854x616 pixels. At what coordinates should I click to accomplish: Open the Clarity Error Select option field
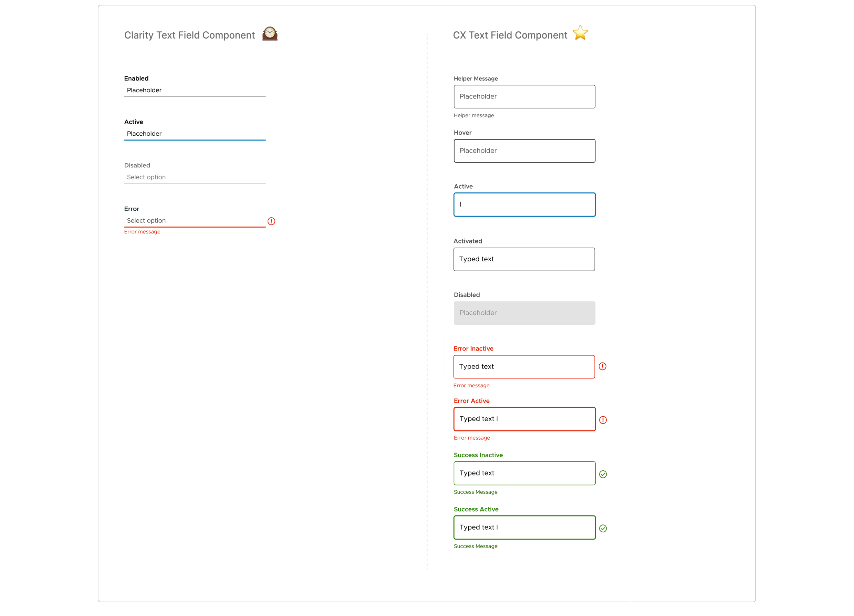[x=195, y=221]
